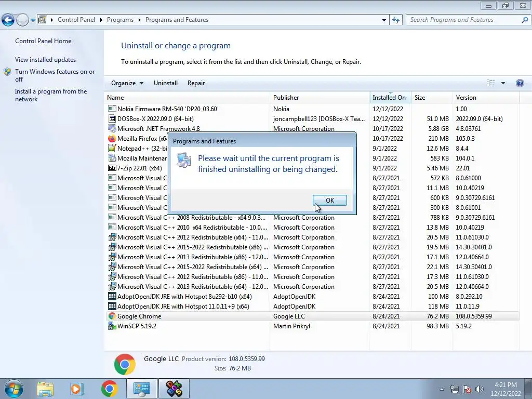Image resolution: width=532 pixels, height=399 pixels.
Task: Expand the view options dropdown arrow
Action: pyautogui.click(x=503, y=83)
